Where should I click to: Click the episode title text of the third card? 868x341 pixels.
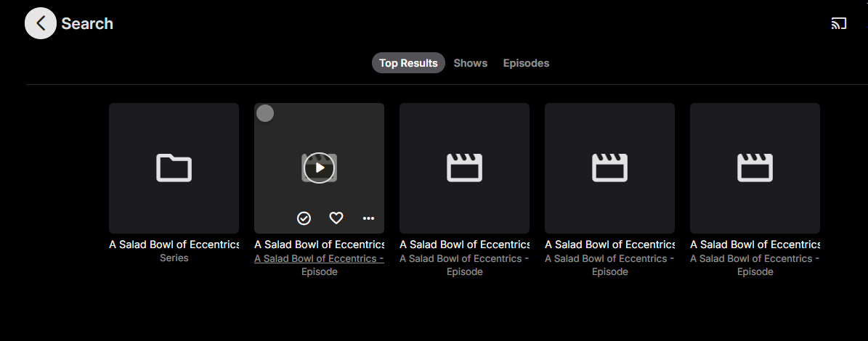[464, 245]
